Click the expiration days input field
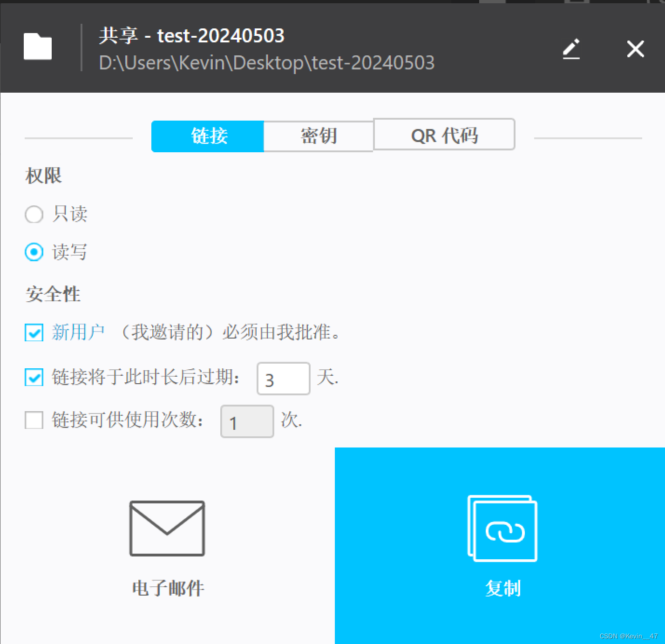The image size is (665, 644). (283, 379)
